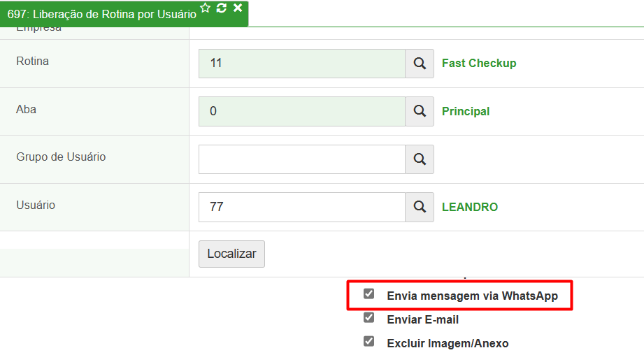The image size is (644, 355).
Task: Refresh the Liberação de Rotina tab
Action: tap(222, 8)
